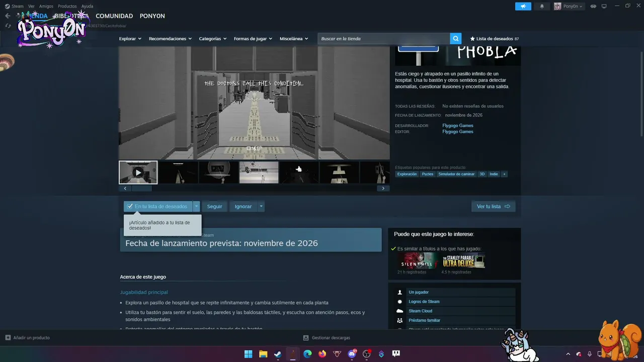Image resolution: width=644 pixels, height=362 pixels.
Task: Click the Buscar en la tienda field
Action: (x=385, y=39)
